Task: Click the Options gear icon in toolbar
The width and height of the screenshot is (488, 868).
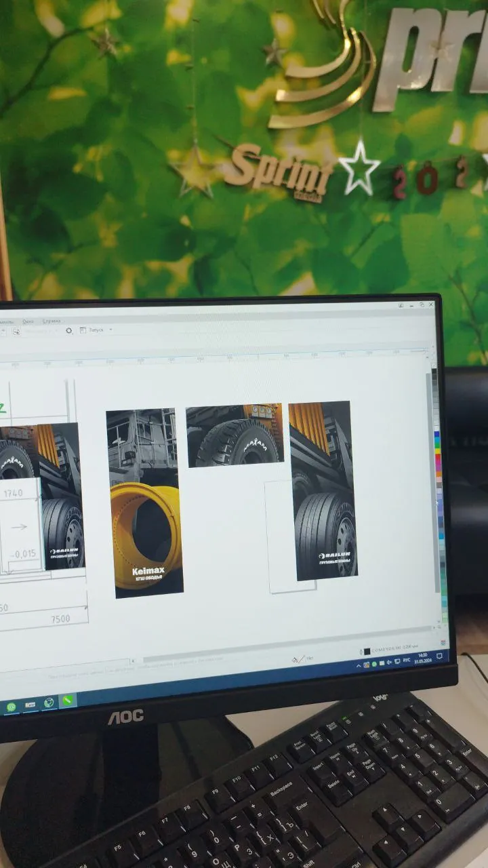Action: pyautogui.click(x=69, y=330)
